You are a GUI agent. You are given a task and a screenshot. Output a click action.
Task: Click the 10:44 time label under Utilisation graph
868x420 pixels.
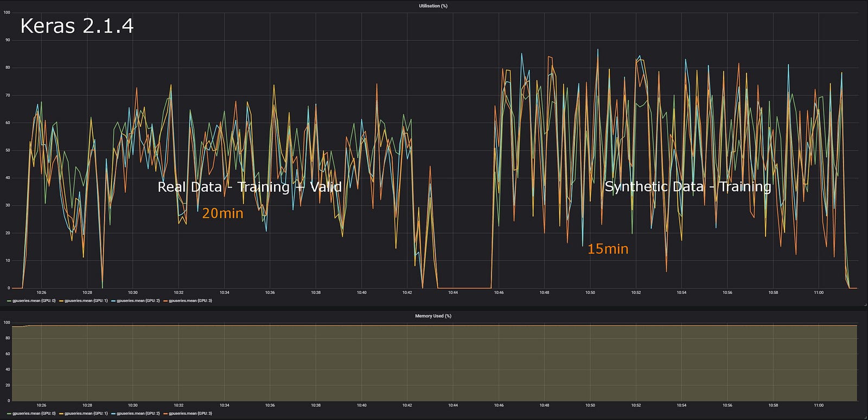click(x=453, y=293)
